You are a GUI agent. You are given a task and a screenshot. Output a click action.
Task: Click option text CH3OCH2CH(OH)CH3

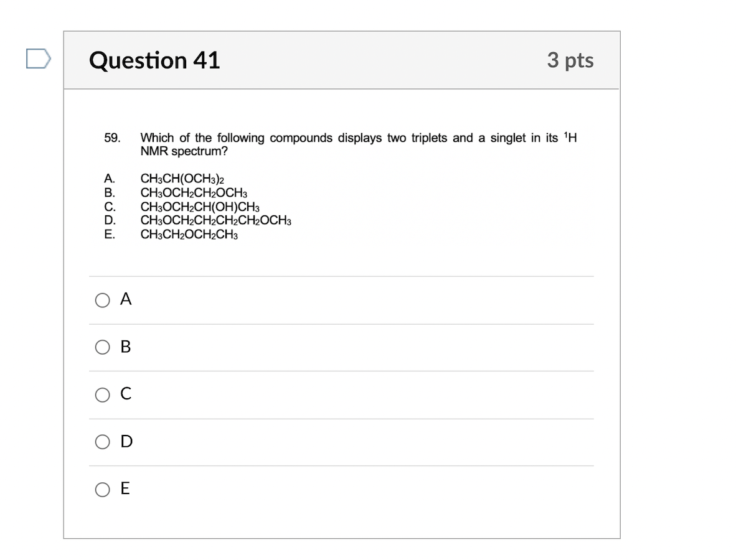click(200, 207)
